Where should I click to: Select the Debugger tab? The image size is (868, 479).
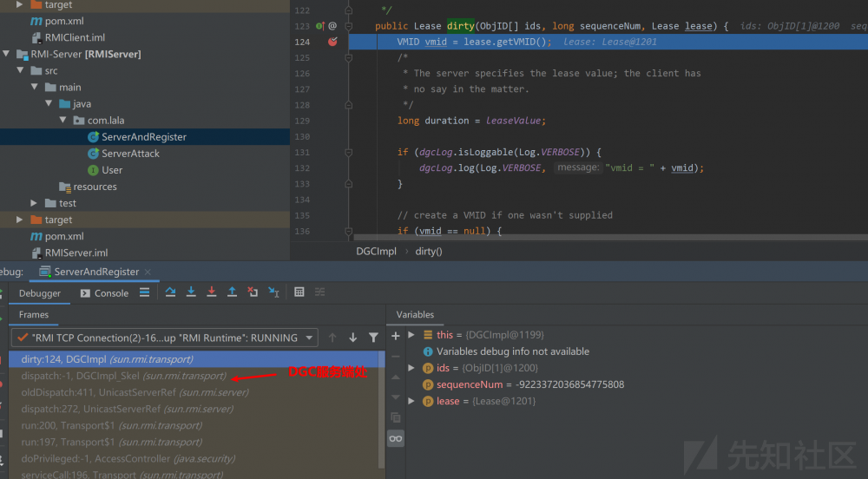(x=40, y=293)
